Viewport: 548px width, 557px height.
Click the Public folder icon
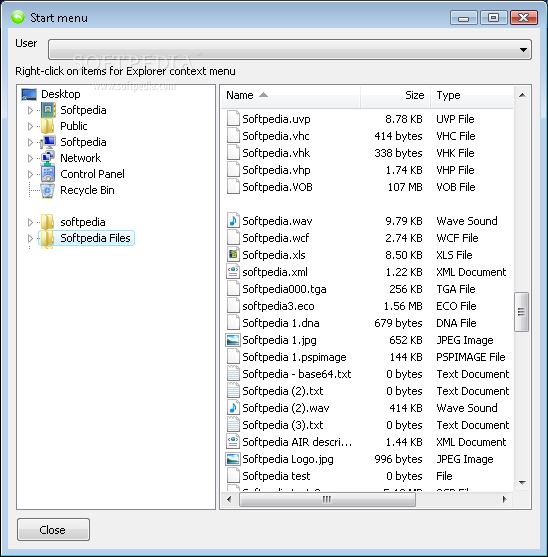pyautogui.click(x=48, y=126)
